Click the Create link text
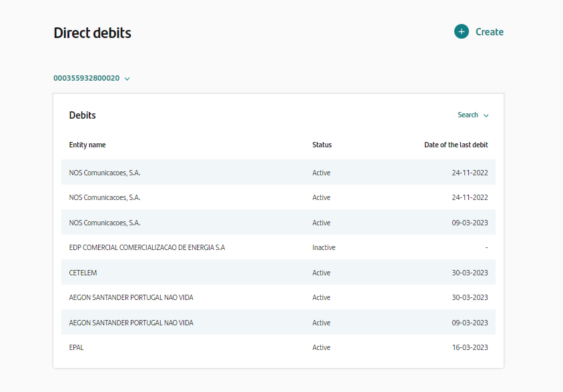Viewport: 563px width, 392px height. click(490, 32)
